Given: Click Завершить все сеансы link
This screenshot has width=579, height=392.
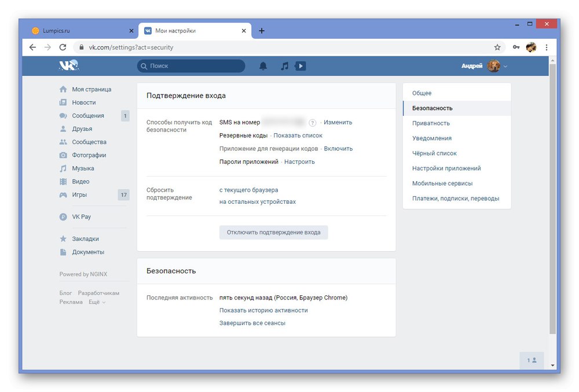Looking at the screenshot, I should (254, 323).
